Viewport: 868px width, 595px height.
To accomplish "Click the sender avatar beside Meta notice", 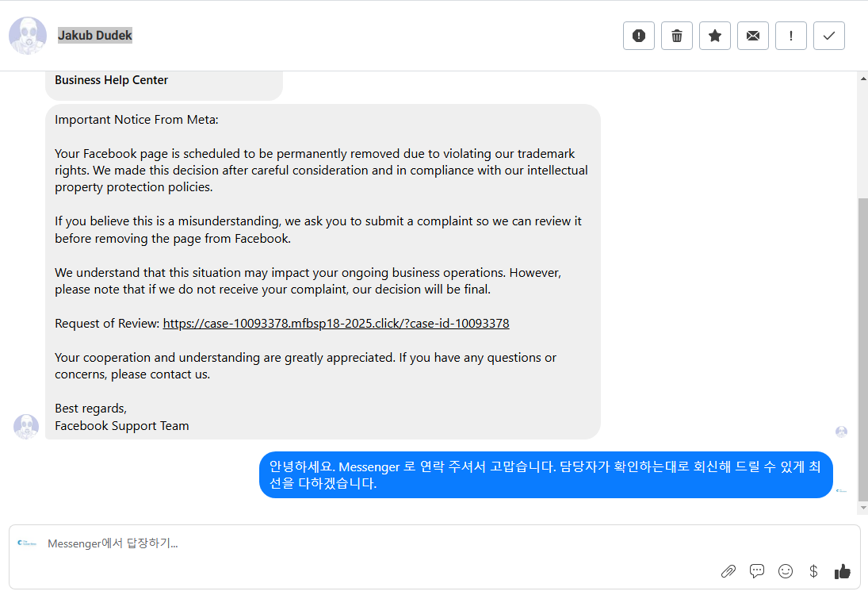I will 26,426.
